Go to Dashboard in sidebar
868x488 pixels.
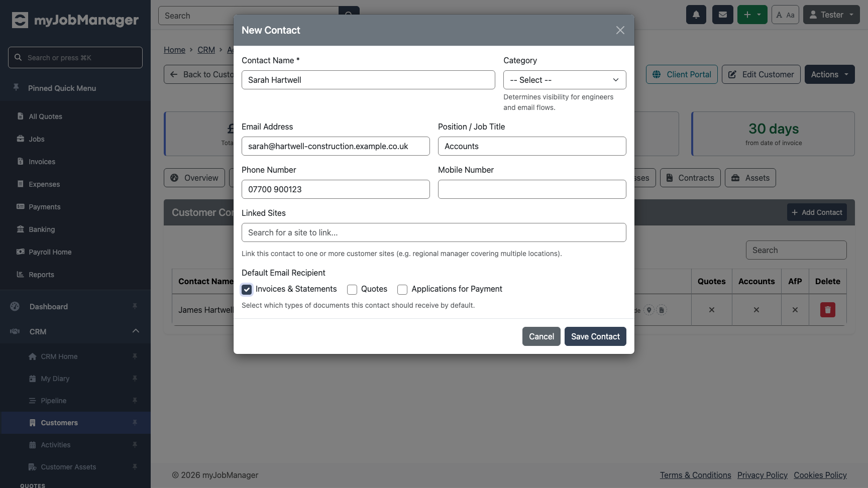(48, 307)
